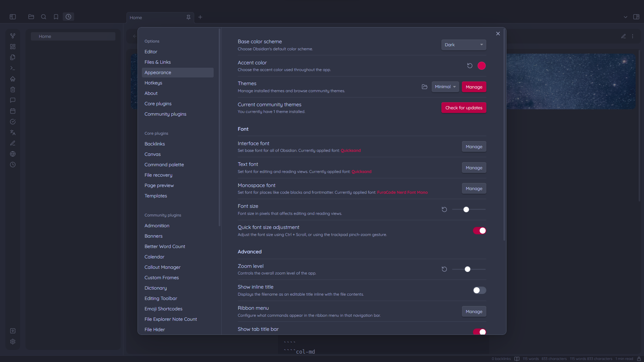Pick a new Accent color swatch
The image size is (644, 362).
click(x=481, y=66)
